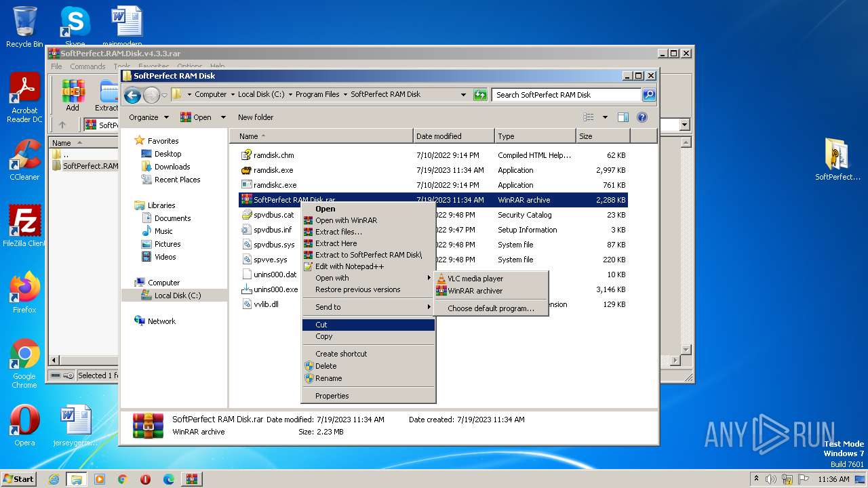This screenshot has width=868, height=488.
Task: Go forward with Explorer's forward arrow
Action: pyautogui.click(x=151, y=95)
